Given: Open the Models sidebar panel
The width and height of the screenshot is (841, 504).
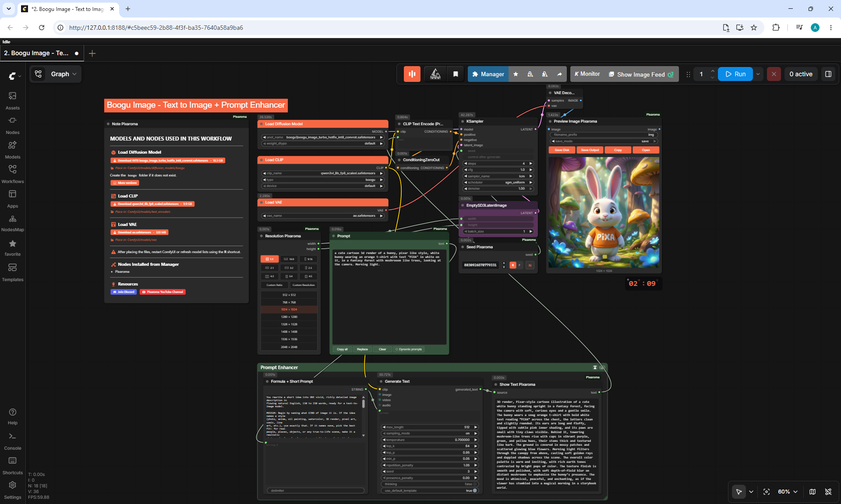Looking at the screenshot, I should pos(12,149).
